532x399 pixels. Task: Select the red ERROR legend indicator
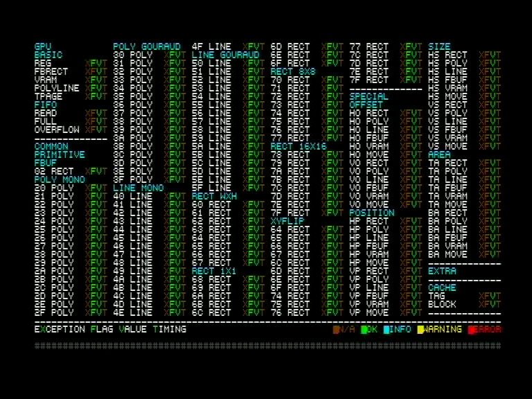click(x=471, y=330)
